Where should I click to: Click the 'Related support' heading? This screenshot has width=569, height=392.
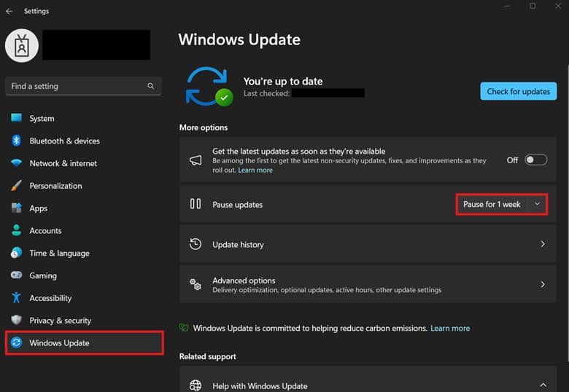(208, 356)
